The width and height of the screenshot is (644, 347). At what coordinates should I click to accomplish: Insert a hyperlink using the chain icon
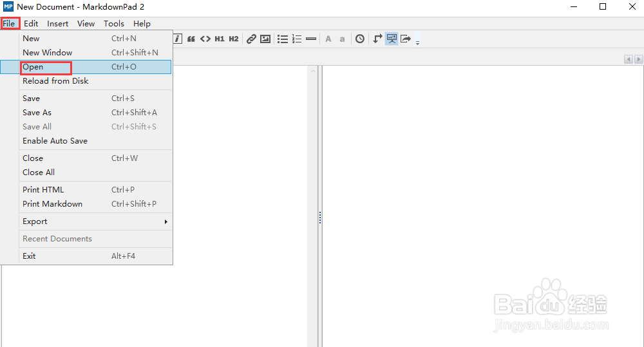coord(251,39)
